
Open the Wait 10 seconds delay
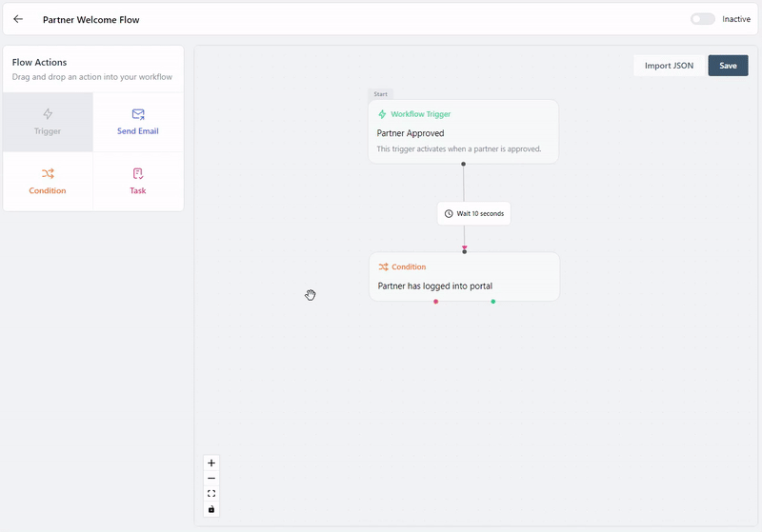pyautogui.click(x=473, y=213)
